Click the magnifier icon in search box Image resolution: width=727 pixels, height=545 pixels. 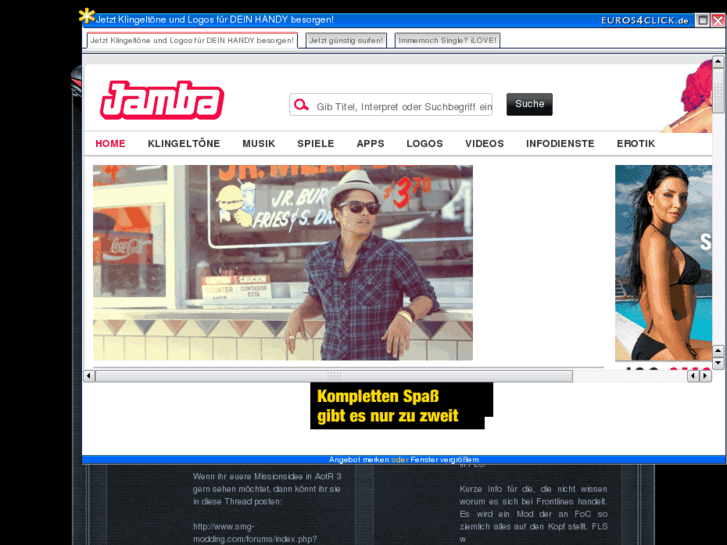(301, 105)
